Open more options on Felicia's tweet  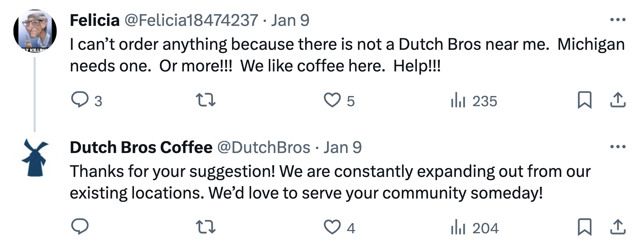(x=618, y=20)
